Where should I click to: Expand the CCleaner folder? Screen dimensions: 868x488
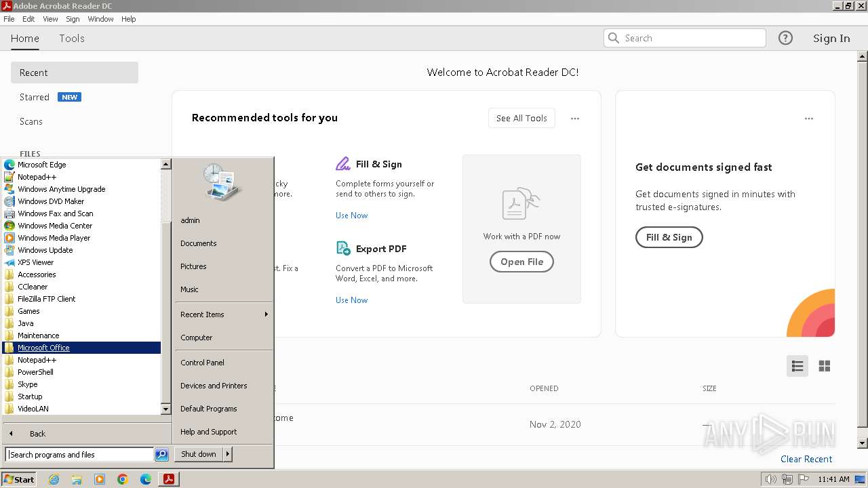(81, 287)
